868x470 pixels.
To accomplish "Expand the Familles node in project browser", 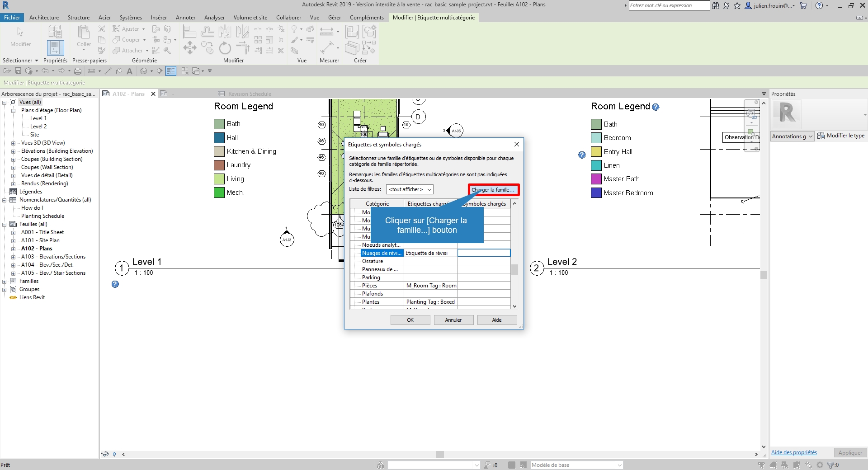I will pyautogui.click(x=5, y=281).
